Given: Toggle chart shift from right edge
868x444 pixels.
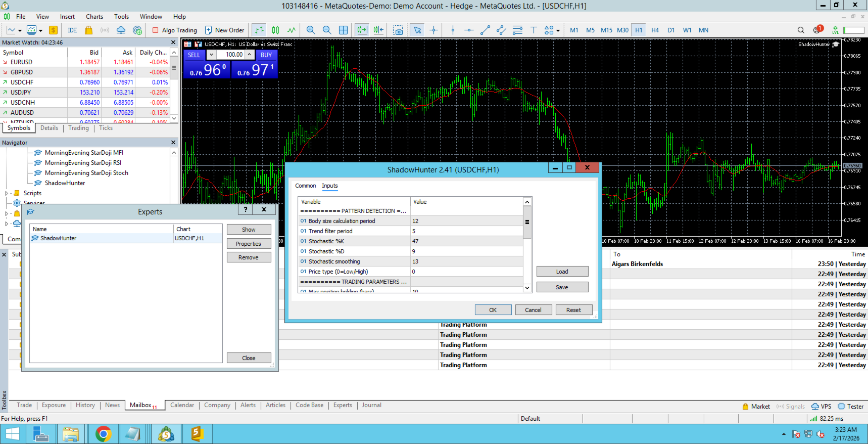Looking at the screenshot, I should tap(378, 30).
